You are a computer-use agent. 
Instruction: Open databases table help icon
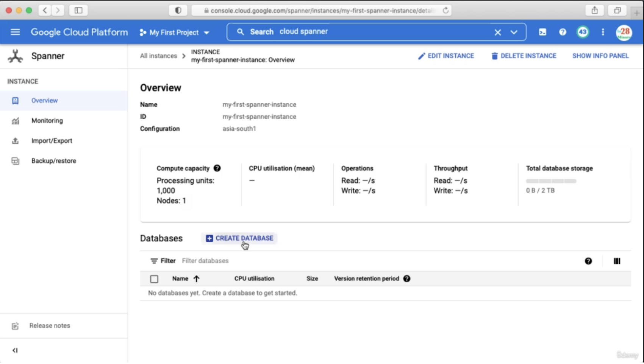pos(588,261)
